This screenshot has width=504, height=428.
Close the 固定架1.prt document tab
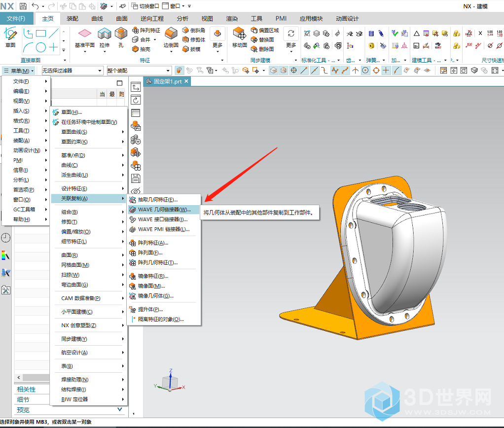(x=187, y=81)
